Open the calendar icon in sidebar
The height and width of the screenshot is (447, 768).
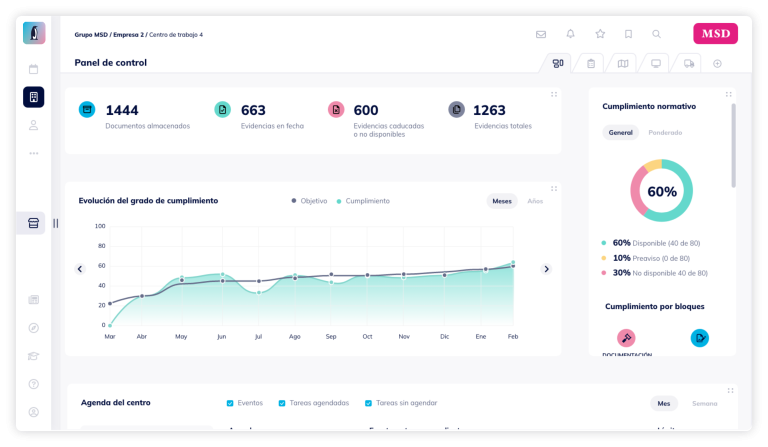click(33, 69)
